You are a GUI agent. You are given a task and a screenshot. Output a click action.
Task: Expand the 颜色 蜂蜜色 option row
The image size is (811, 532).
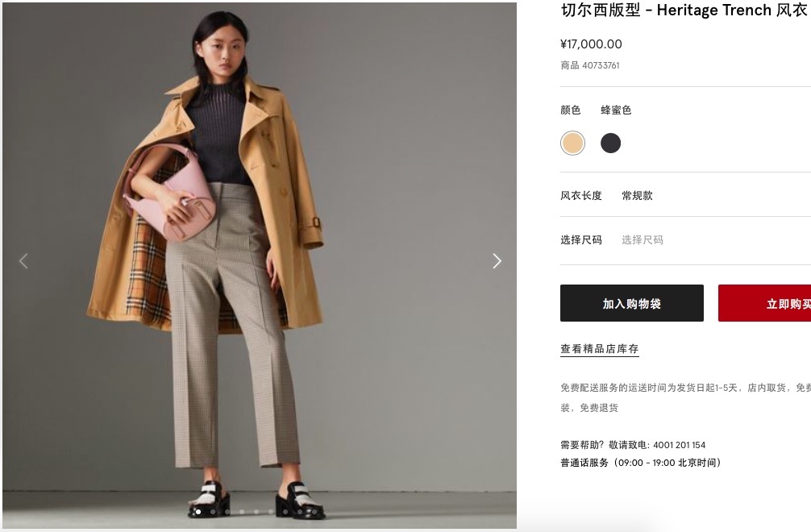click(685, 110)
